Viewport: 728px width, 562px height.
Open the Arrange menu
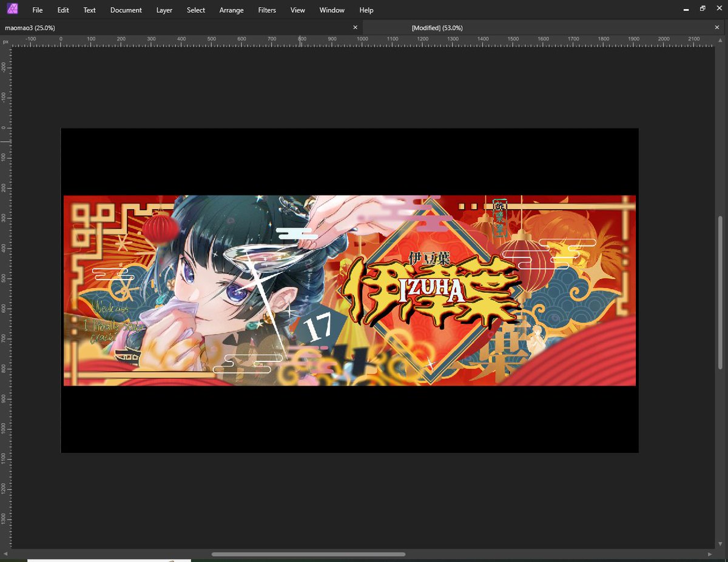coord(231,10)
